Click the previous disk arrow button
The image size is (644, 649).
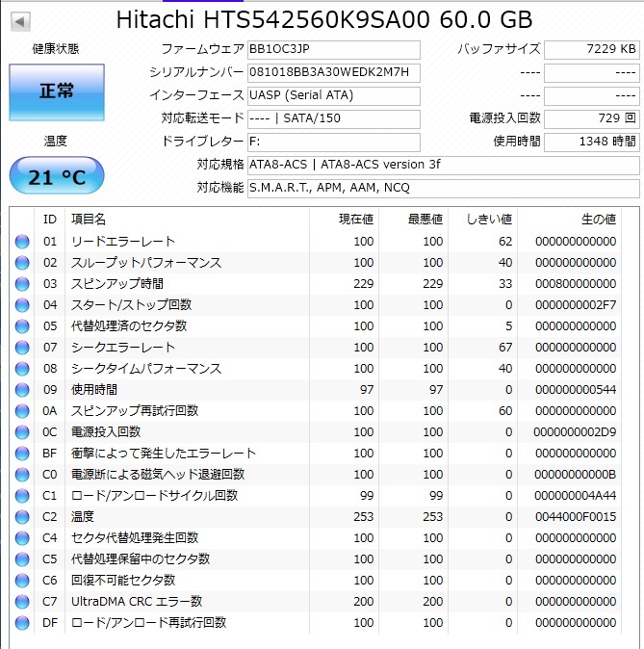(x=20, y=21)
